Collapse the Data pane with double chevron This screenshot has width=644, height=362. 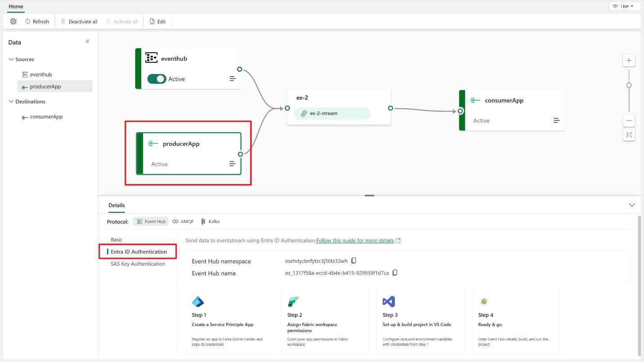(x=87, y=41)
